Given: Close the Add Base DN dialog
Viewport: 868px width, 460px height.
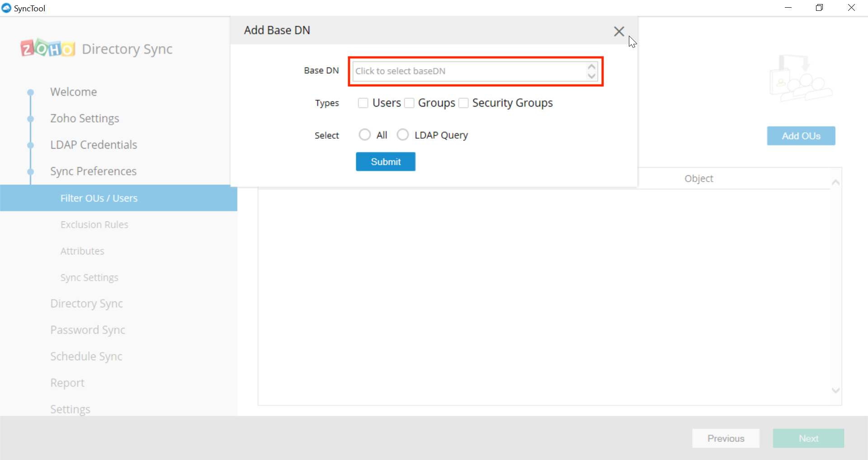Looking at the screenshot, I should click(619, 31).
